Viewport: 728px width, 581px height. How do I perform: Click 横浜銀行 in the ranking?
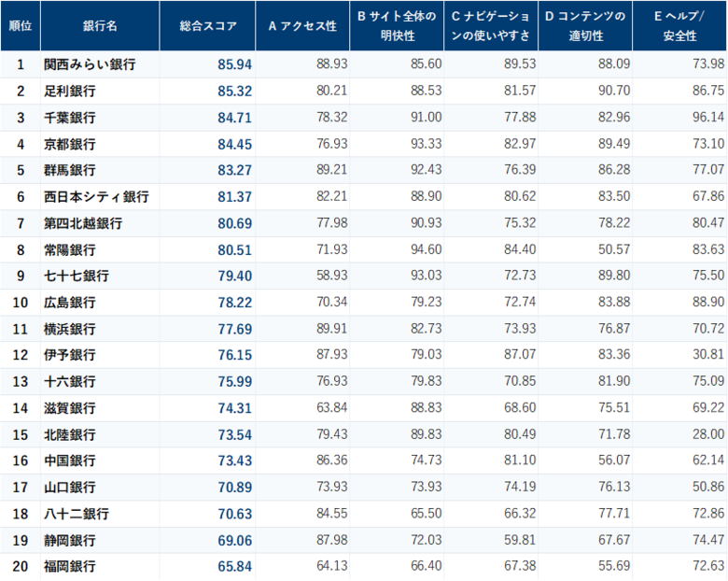(70, 329)
